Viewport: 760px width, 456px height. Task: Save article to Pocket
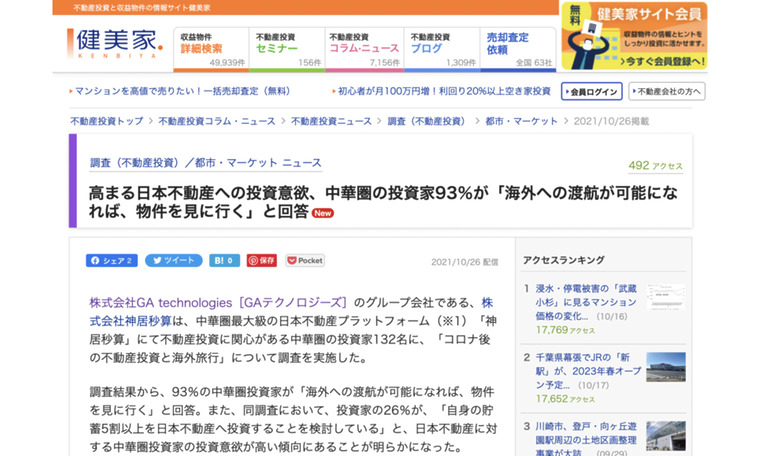[305, 260]
